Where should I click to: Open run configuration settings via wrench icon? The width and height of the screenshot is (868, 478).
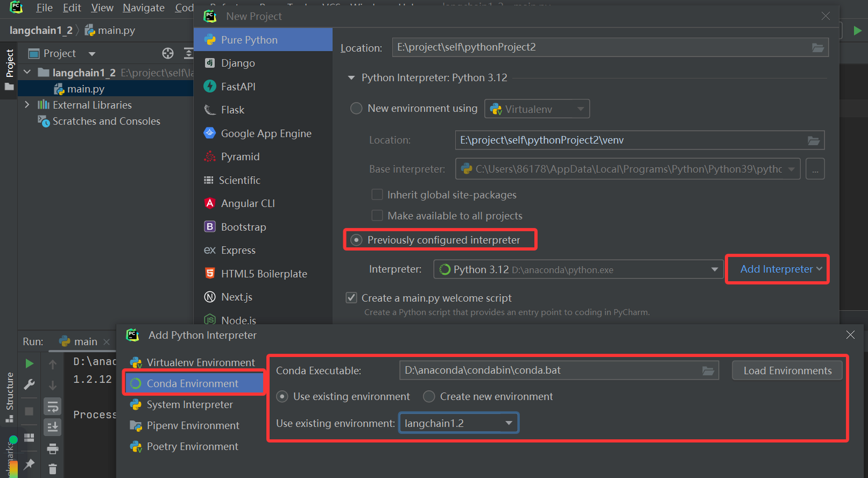coord(29,384)
